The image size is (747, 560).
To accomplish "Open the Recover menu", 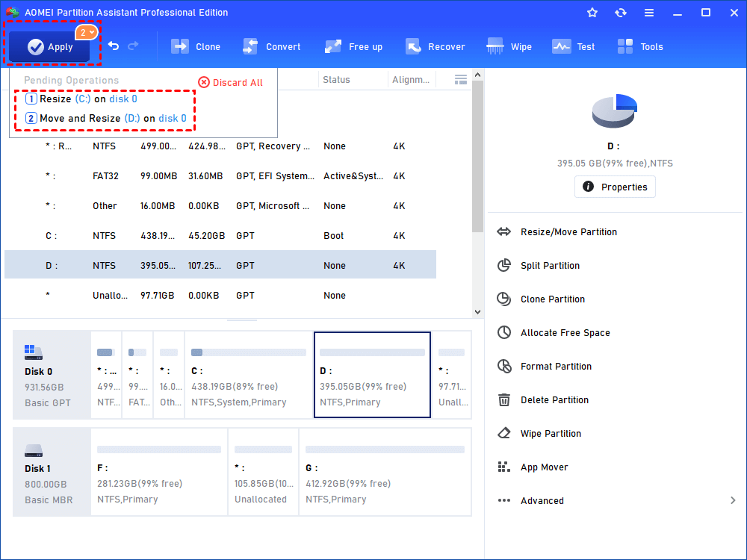I will point(435,46).
